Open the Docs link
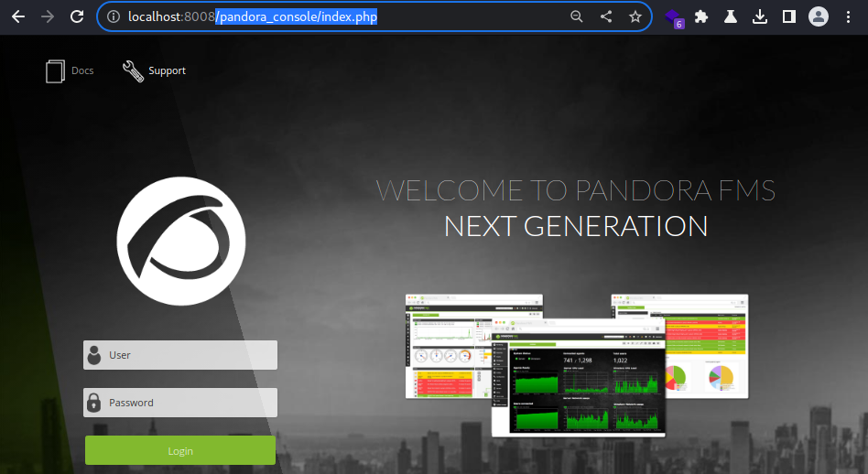Image resolution: width=868 pixels, height=474 pixels. point(82,70)
